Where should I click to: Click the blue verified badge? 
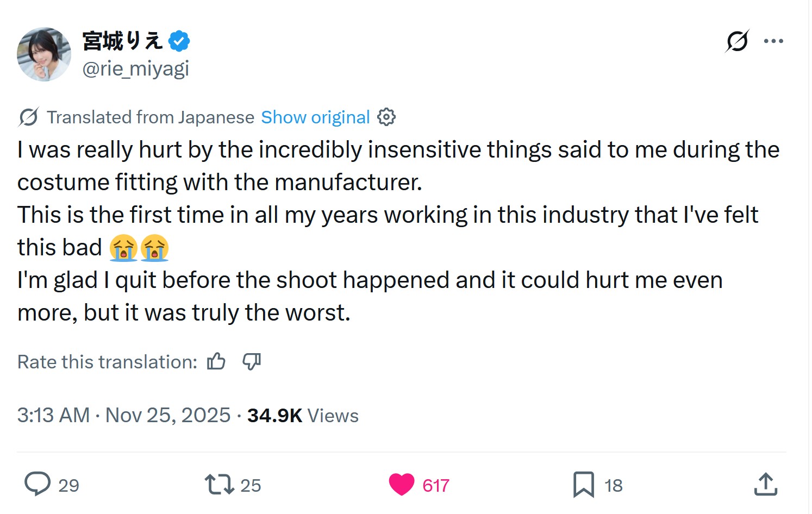tap(179, 41)
